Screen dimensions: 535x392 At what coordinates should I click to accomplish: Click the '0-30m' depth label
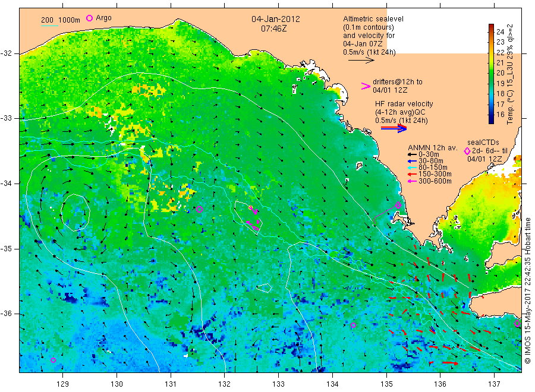click(429, 154)
